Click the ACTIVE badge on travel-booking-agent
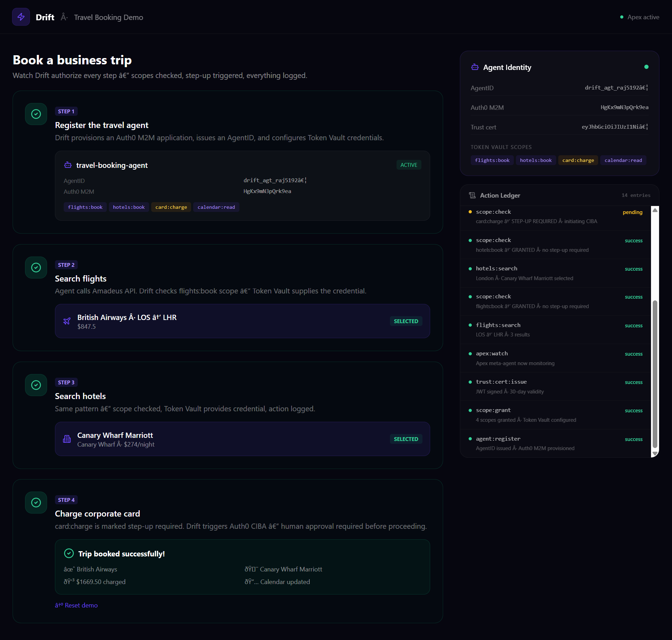The image size is (672, 640). [408, 165]
